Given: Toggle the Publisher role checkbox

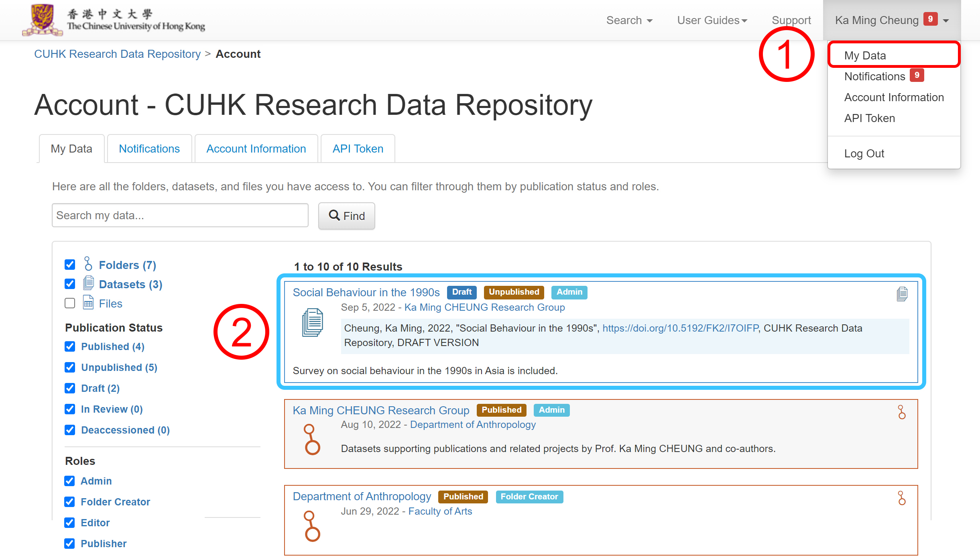Looking at the screenshot, I should [x=69, y=544].
